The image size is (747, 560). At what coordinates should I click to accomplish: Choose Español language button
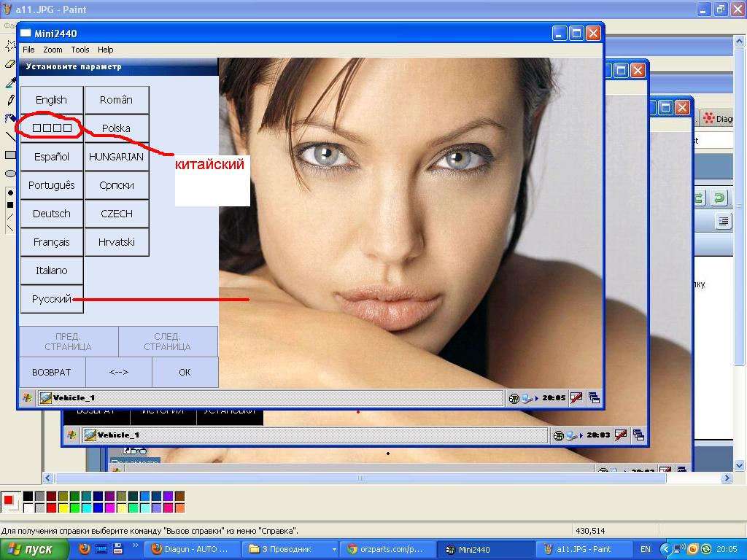point(52,157)
